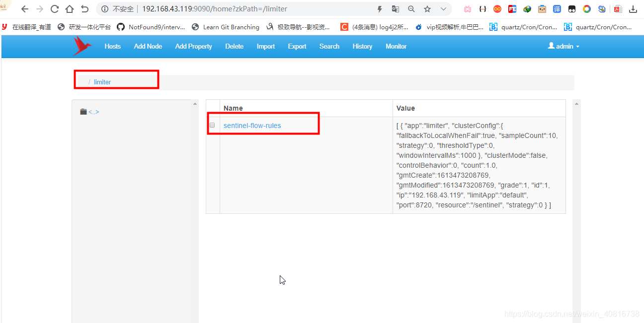
Task: Expand the admin user dropdown
Action: point(563,46)
